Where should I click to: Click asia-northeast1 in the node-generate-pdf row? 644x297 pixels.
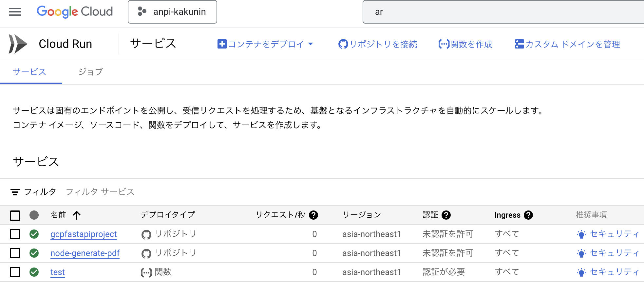(x=371, y=253)
